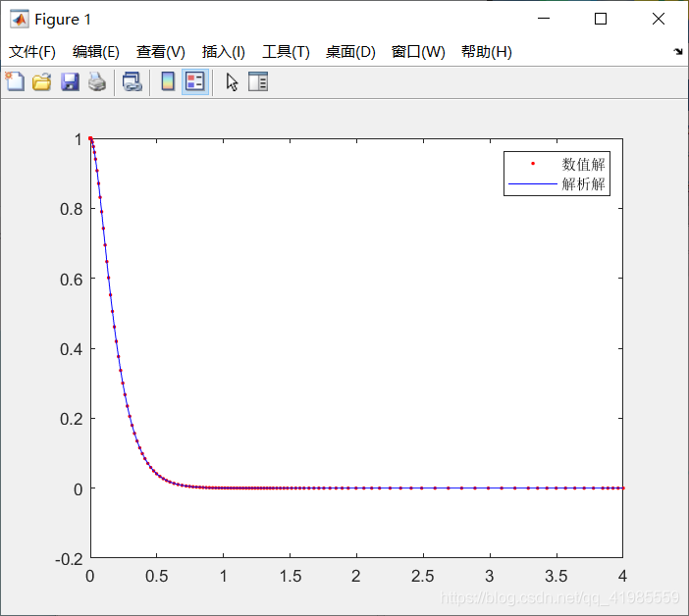Click the y-axis tick label 0.4

click(x=72, y=349)
